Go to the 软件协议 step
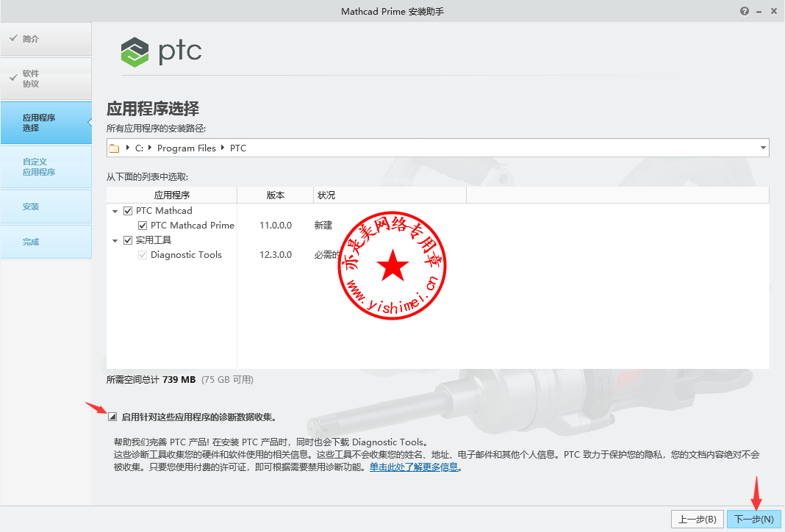The height and width of the screenshot is (532, 785). tap(46, 79)
